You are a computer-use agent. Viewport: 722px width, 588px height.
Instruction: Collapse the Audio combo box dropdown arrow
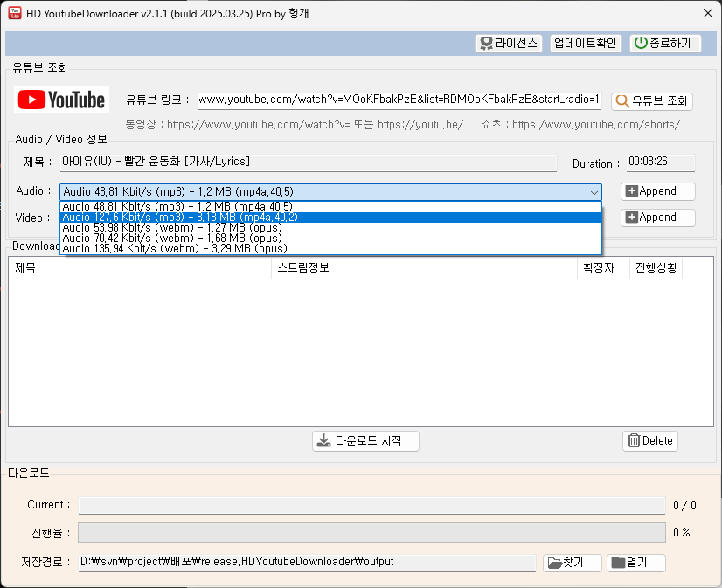594,192
